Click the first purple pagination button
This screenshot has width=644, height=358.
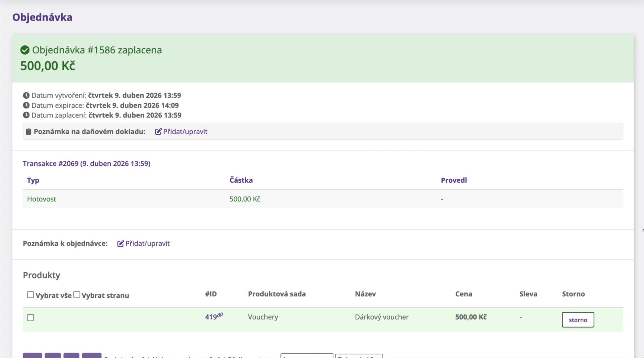pyautogui.click(x=32, y=356)
